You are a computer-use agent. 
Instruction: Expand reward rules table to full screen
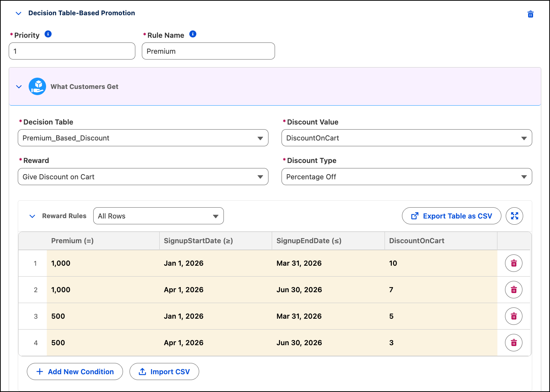(514, 216)
